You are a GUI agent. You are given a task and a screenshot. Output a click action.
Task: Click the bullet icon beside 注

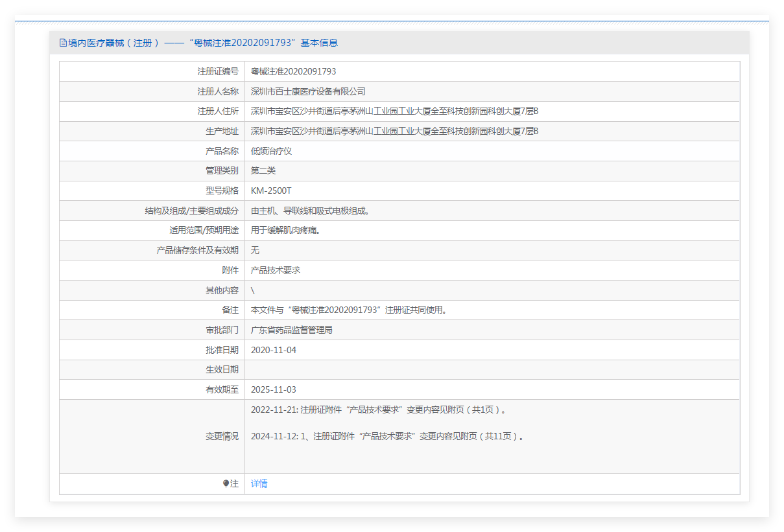pos(226,483)
